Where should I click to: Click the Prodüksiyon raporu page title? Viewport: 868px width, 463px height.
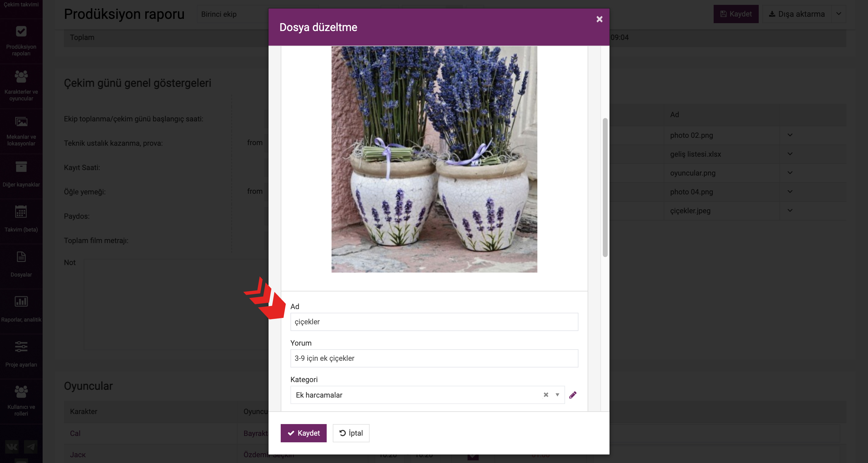(x=124, y=14)
